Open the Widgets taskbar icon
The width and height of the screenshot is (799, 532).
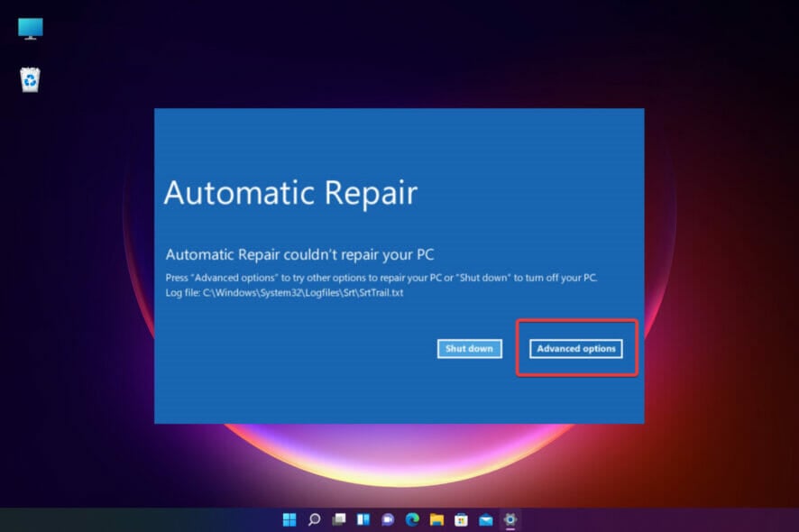(x=363, y=519)
